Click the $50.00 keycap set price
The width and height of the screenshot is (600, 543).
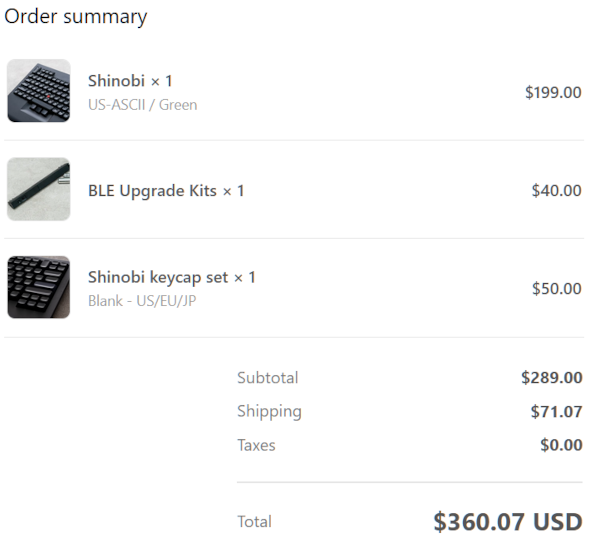(556, 288)
